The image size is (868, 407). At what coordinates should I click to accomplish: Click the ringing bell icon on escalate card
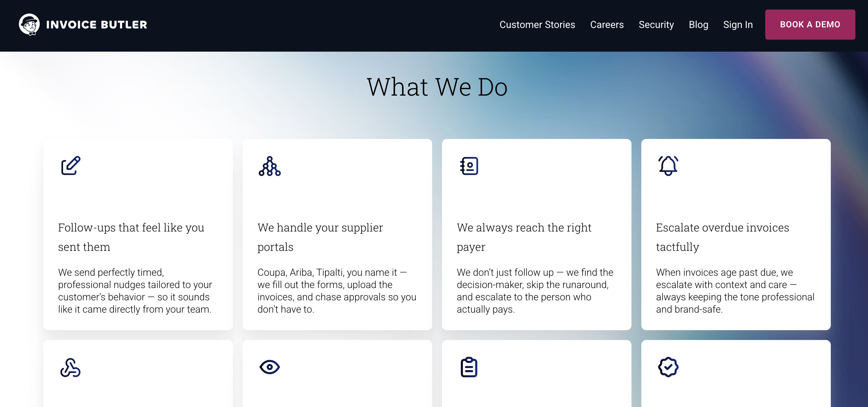(x=668, y=166)
